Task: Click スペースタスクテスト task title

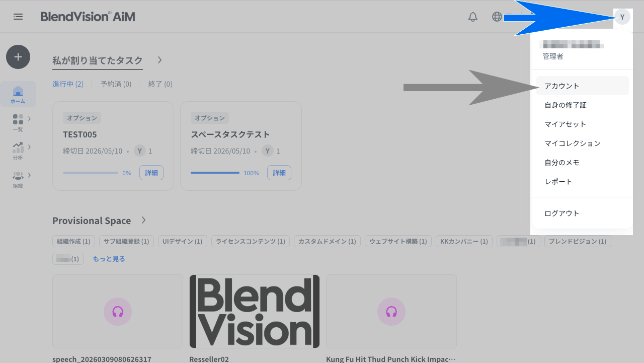Action: (x=230, y=134)
